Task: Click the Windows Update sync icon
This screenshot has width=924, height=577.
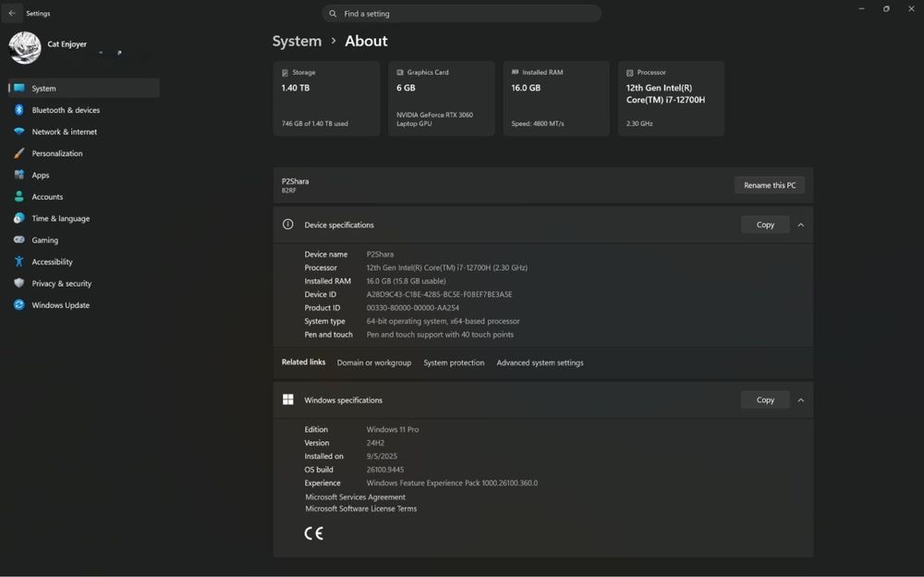Action: (19, 305)
